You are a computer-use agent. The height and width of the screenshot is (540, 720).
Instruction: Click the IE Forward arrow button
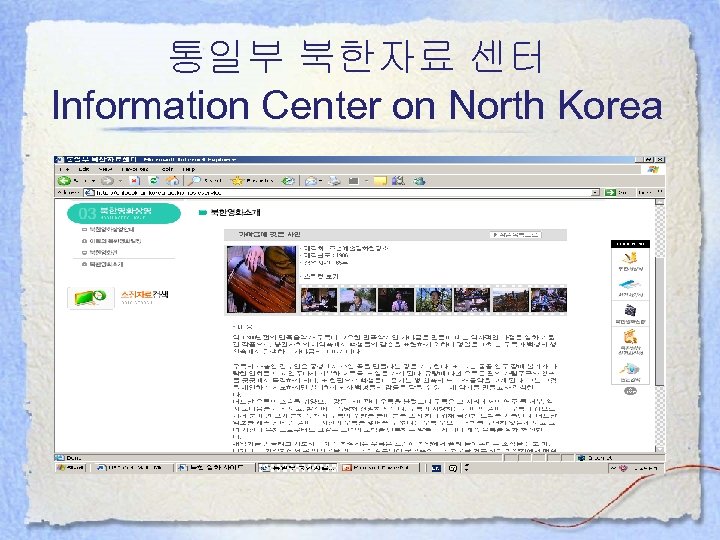[107, 181]
